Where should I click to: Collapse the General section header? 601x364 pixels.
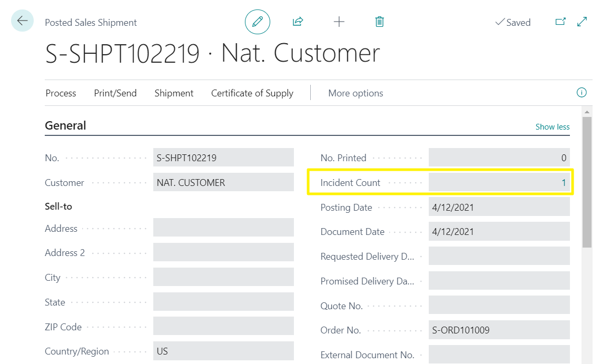coord(65,126)
